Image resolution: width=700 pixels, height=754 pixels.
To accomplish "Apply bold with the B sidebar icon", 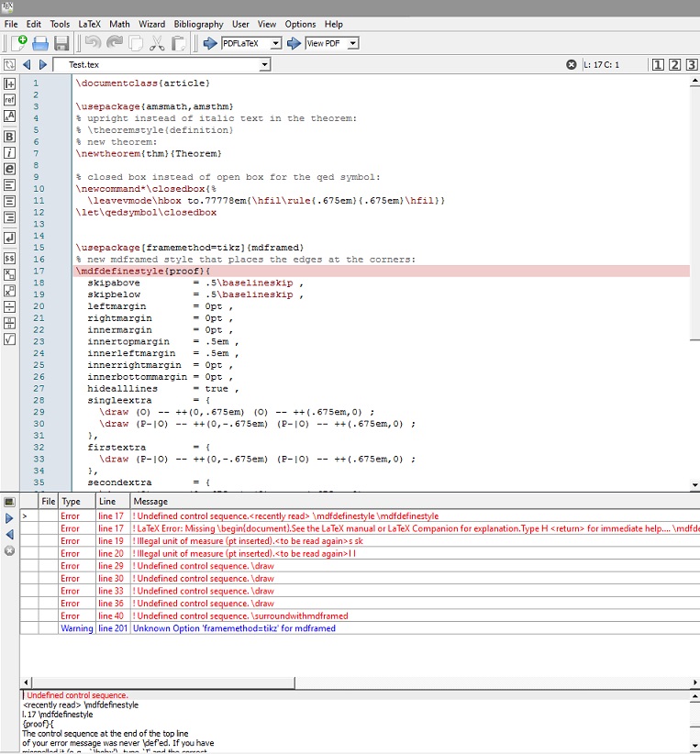I will coord(9,137).
